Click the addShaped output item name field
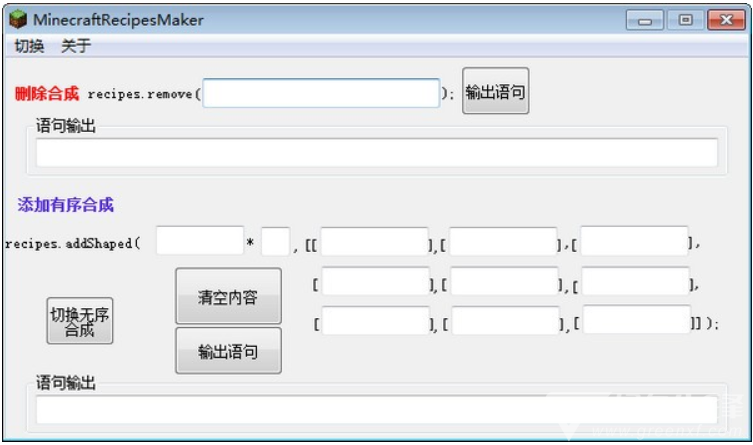This screenshot has height=445, width=753. click(200, 241)
